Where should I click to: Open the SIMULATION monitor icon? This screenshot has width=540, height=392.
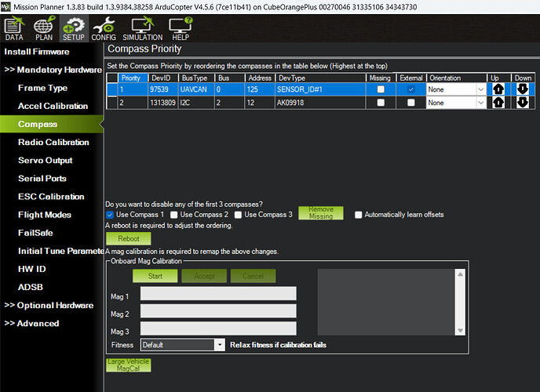point(143,29)
